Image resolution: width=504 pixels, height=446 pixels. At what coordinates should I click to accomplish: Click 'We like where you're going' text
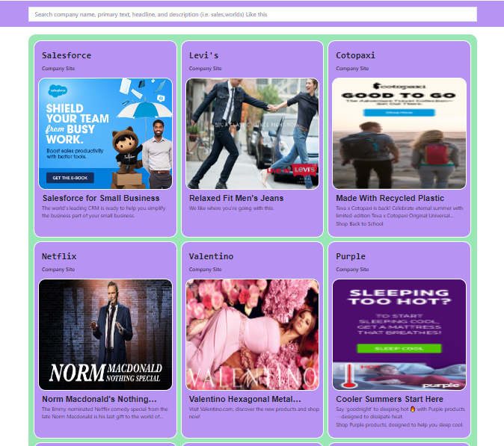(x=231, y=208)
